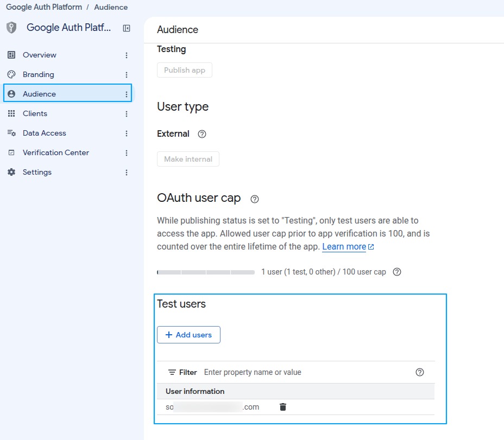Open the three-dot menu for Overview
Screen dimensions: 504x440
click(x=127, y=55)
